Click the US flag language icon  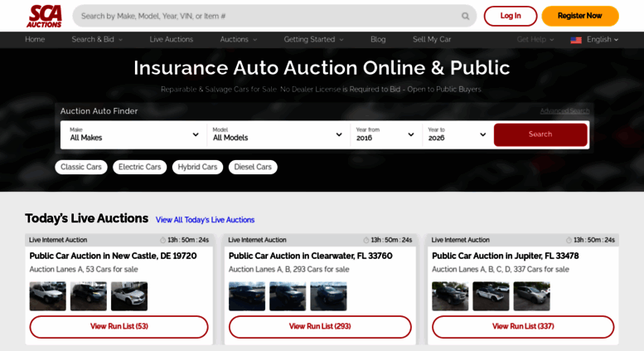576,40
